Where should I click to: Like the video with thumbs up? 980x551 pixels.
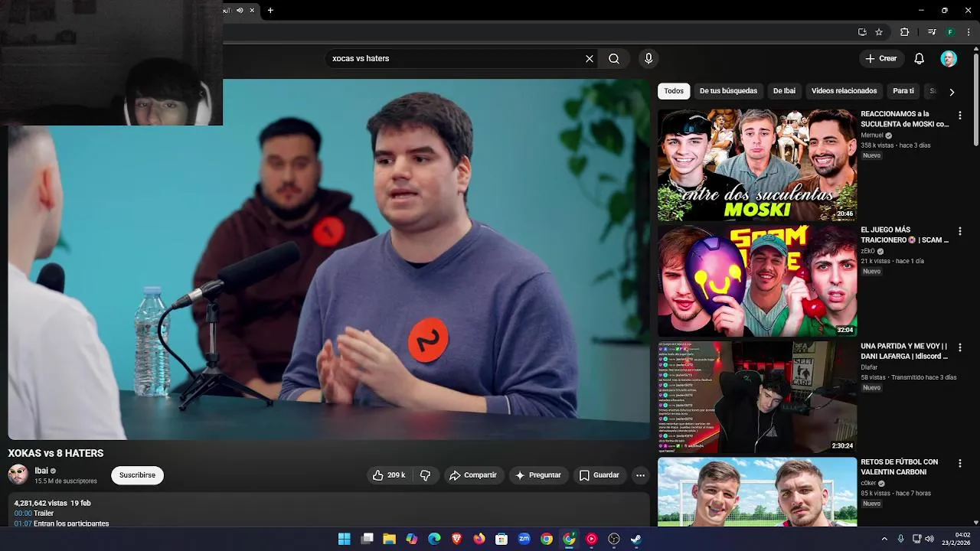(x=389, y=475)
